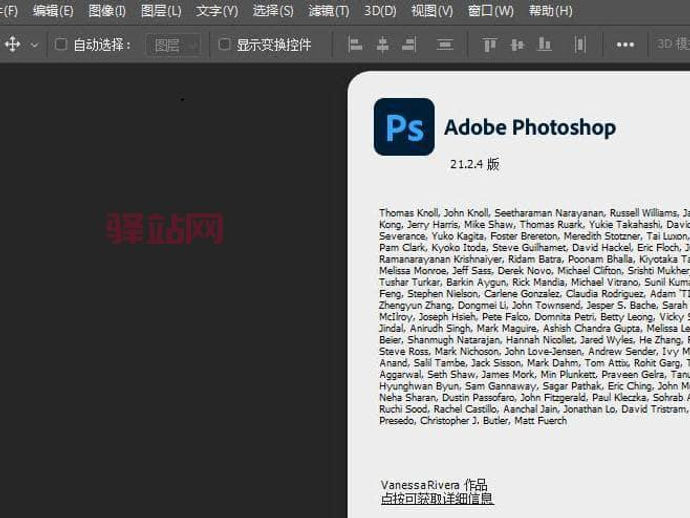Open the 图层(L) menu
690x518 pixels.
(161, 11)
